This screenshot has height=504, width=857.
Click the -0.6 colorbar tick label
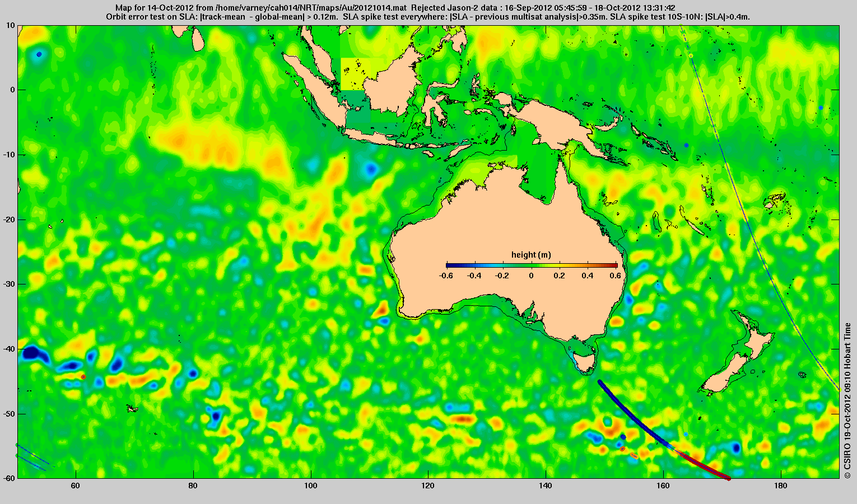pos(446,276)
